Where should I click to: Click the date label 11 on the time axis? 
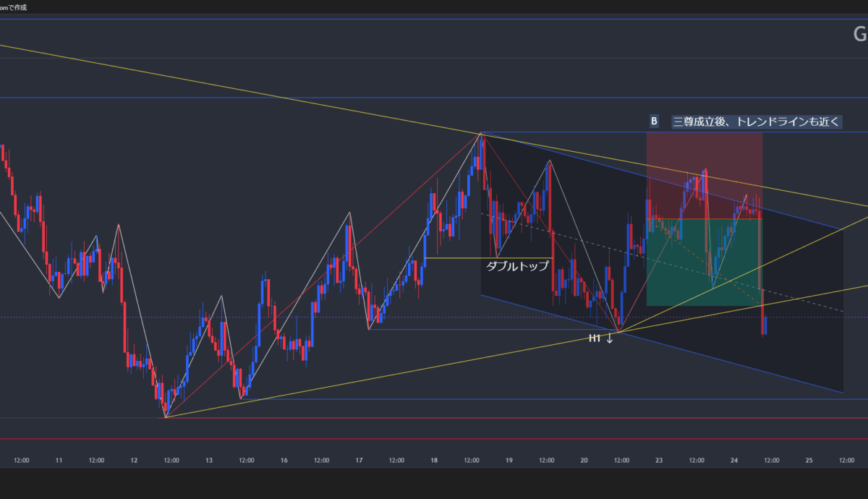[59, 460]
